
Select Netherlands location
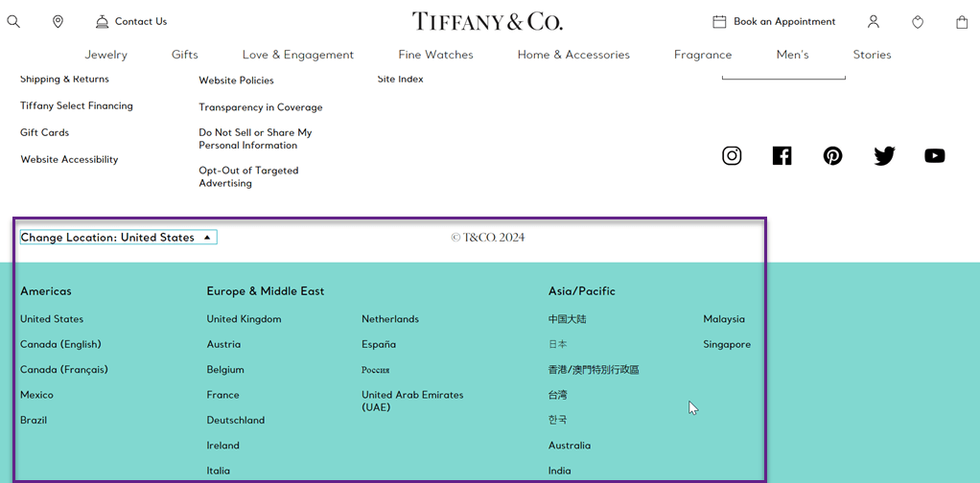[390, 319]
